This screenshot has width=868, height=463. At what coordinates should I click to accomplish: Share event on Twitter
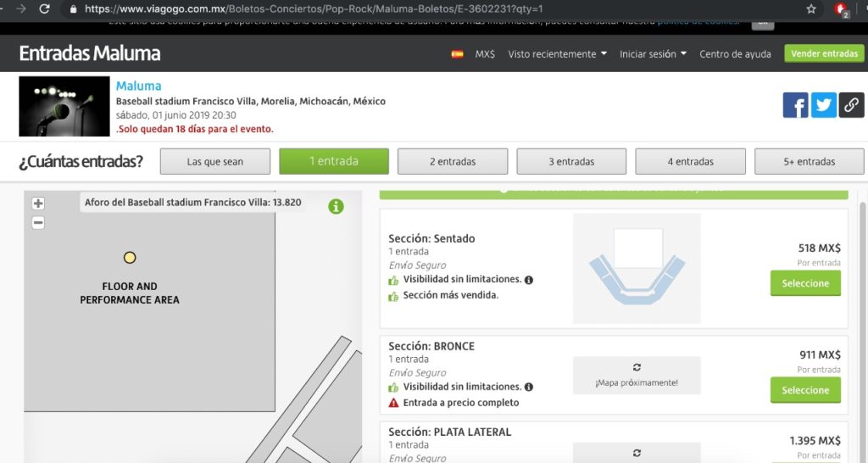click(x=824, y=104)
